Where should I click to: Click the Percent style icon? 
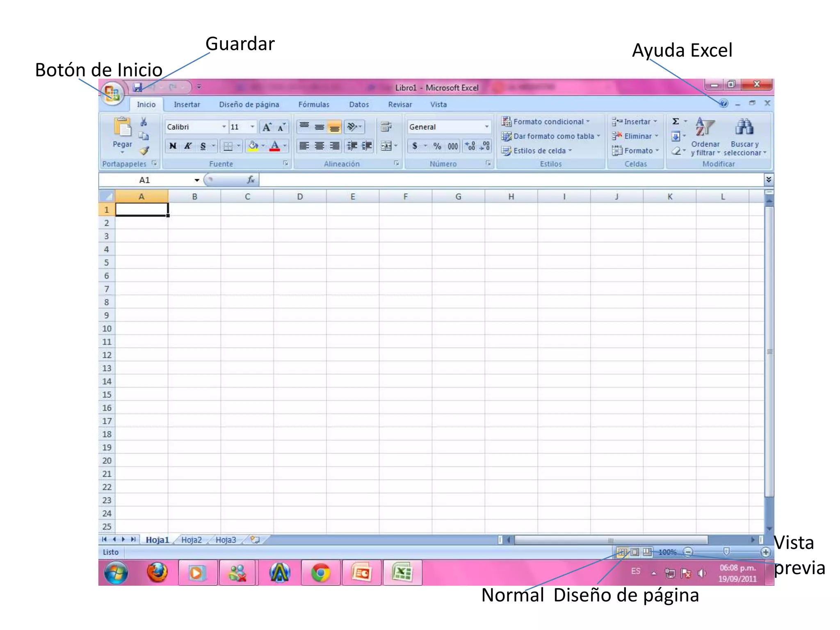click(x=437, y=146)
